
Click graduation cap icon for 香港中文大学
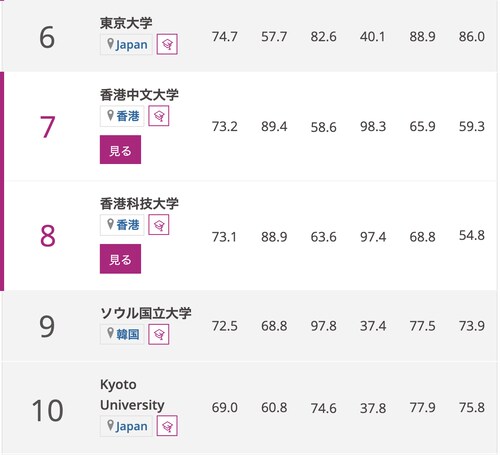pyautogui.click(x=159, y=116)
